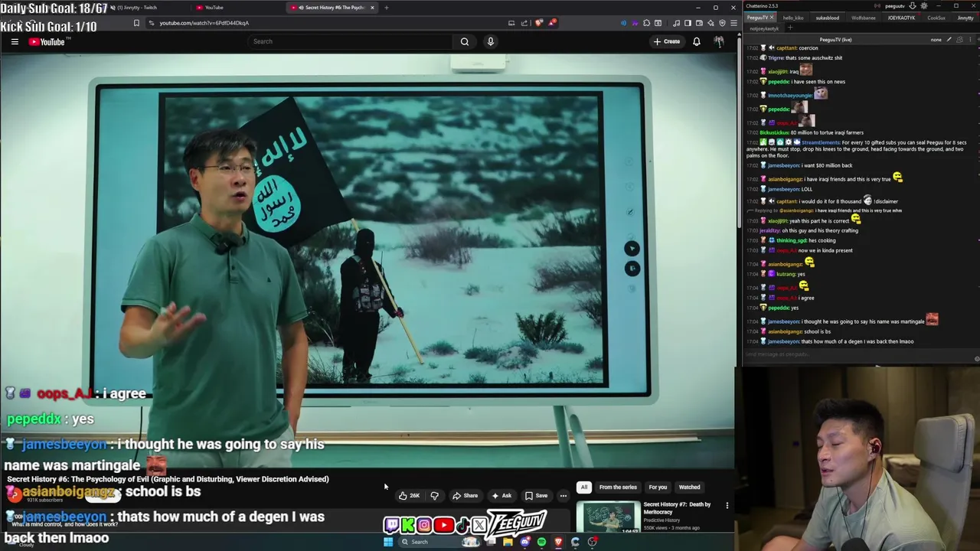Click upper arrow button on the video whiteboard
This screenshot has width=980, height=551.
(x=631, y=249)
